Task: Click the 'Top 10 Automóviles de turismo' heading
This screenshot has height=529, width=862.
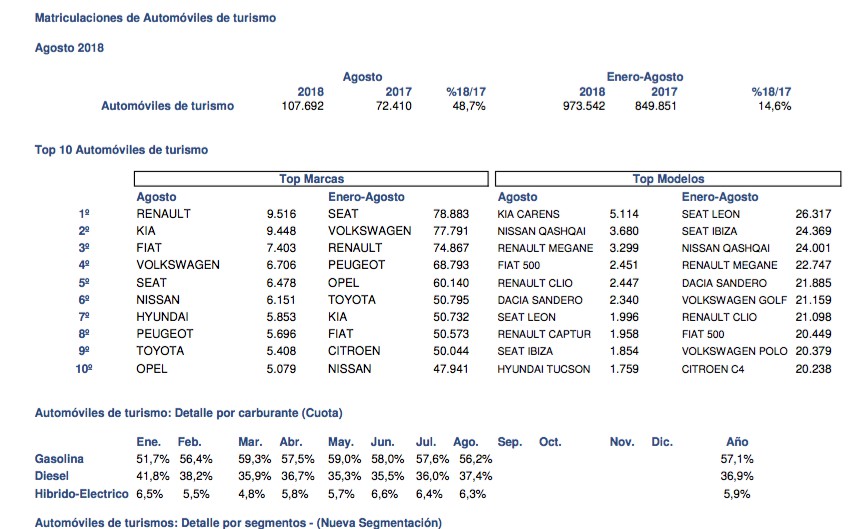Action: pos(121,149)
